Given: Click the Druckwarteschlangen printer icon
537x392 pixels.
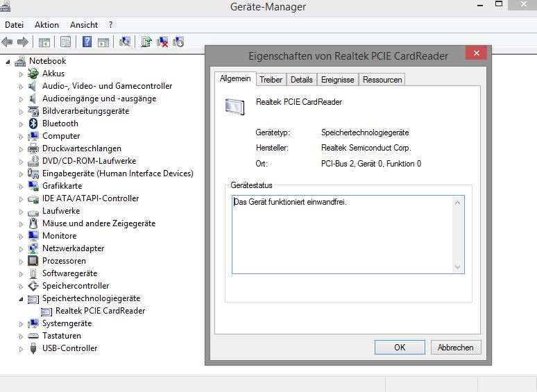Looking at the screenshot, I should (33, 148).
